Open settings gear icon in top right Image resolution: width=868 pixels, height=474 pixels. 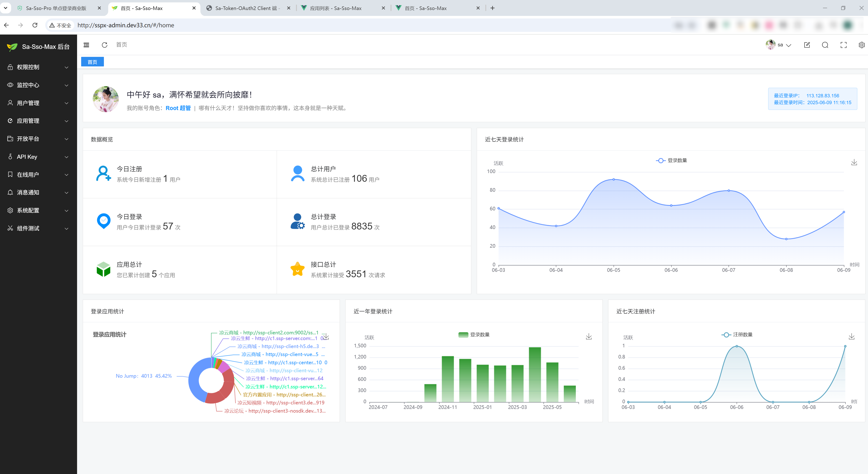point(861,45)
